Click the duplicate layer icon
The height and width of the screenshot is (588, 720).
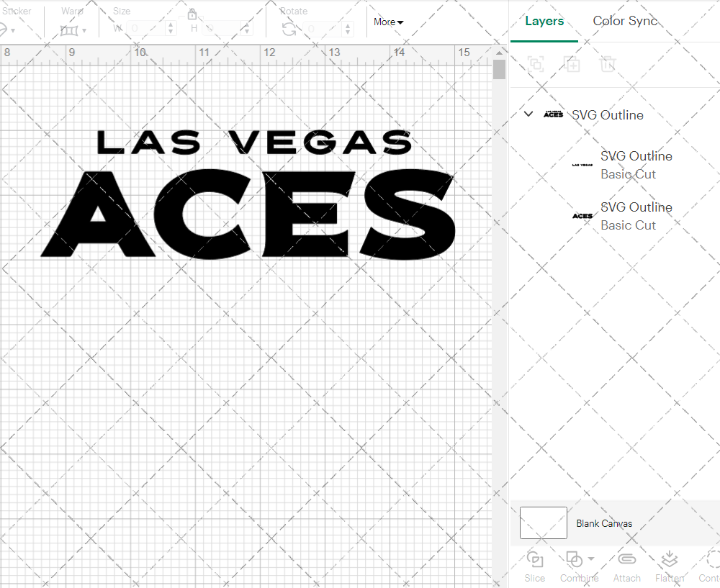pos(572,64)
